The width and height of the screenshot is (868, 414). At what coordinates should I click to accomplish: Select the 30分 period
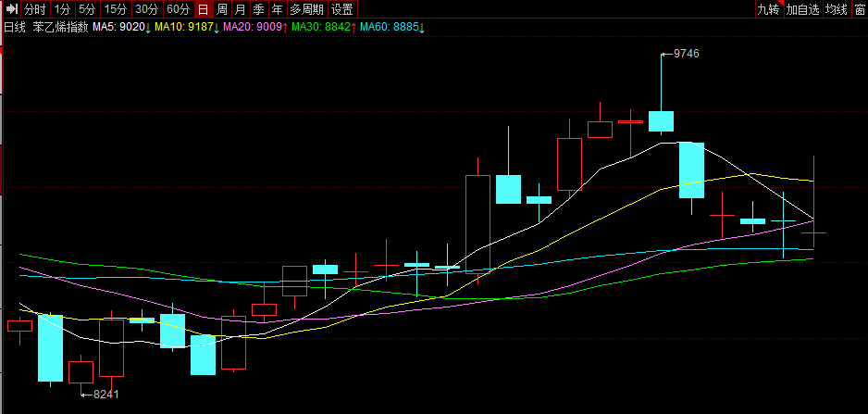[147, 9]
